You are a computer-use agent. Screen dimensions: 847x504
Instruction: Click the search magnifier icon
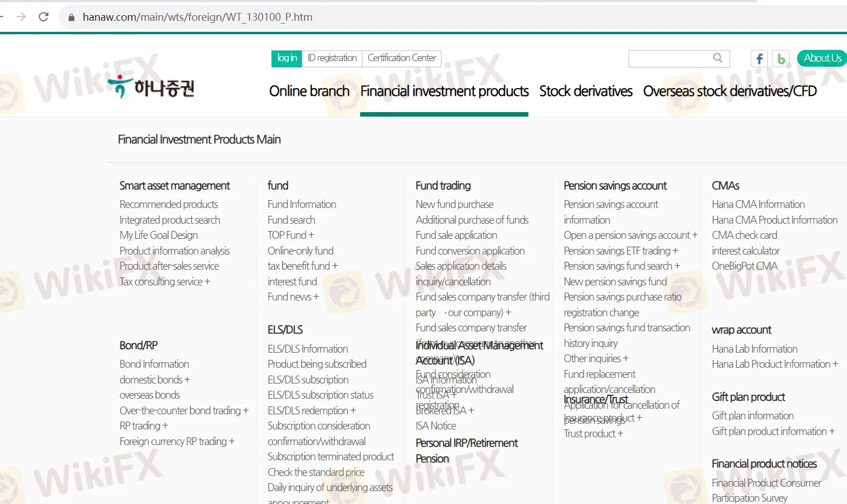pos(718,58)
